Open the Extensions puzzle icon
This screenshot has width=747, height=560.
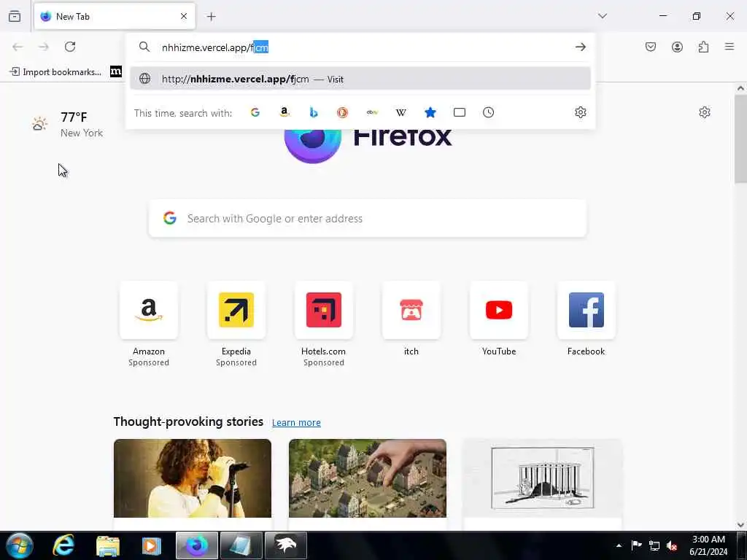[704, 47]
